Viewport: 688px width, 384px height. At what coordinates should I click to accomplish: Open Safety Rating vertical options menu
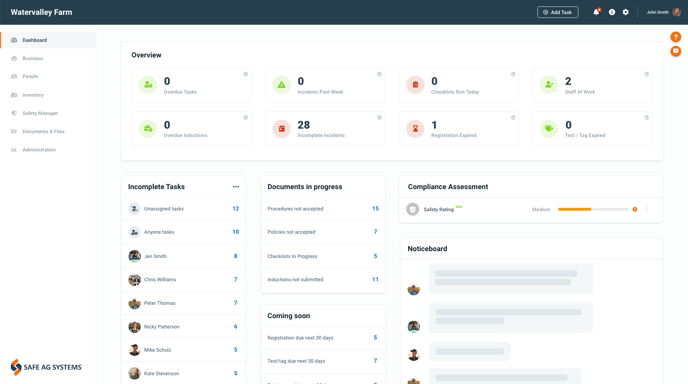[x=646, y=209]
